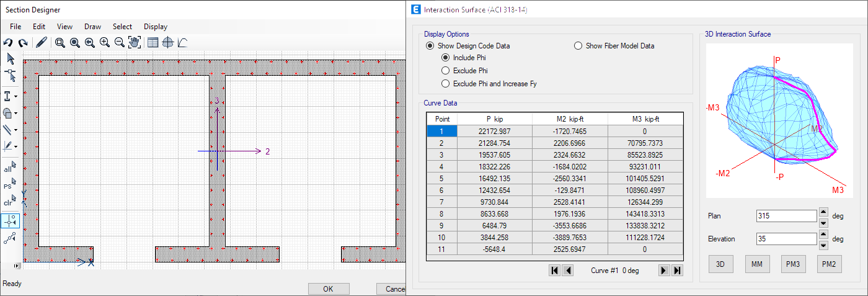
Task: Click the pan hand tool icon
Action: [135, 43]
